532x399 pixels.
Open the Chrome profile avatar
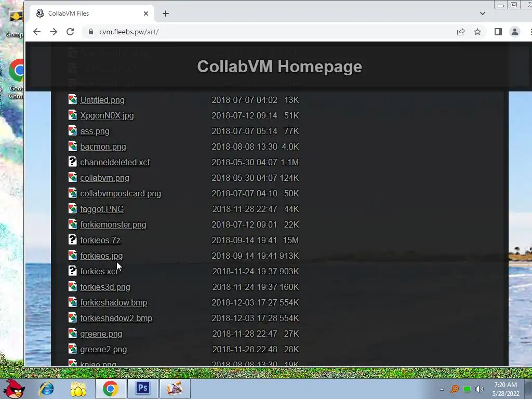point(515,32)
